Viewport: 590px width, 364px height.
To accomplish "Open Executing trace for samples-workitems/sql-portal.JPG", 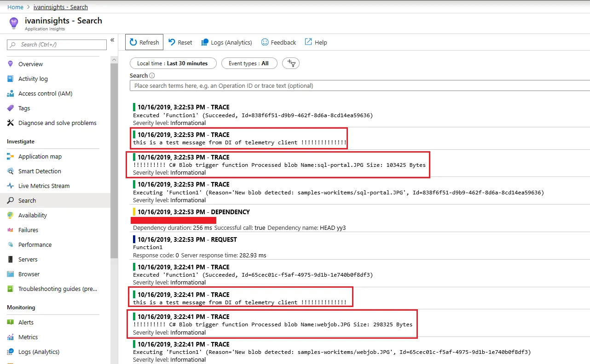I will click(359, 192).
